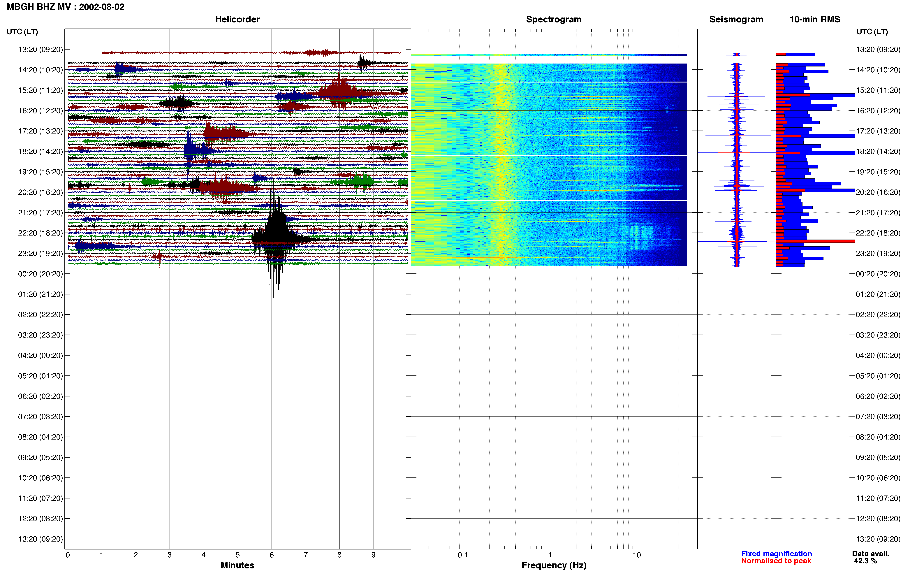This screenshot has width=924, height=578.
Task: Click the Minutes x-axis label
Action: 237,565
